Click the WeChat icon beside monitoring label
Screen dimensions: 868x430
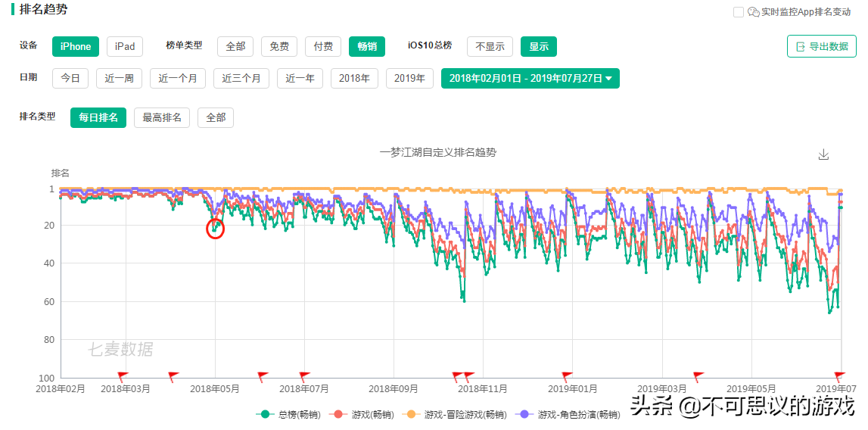point(753,12)
